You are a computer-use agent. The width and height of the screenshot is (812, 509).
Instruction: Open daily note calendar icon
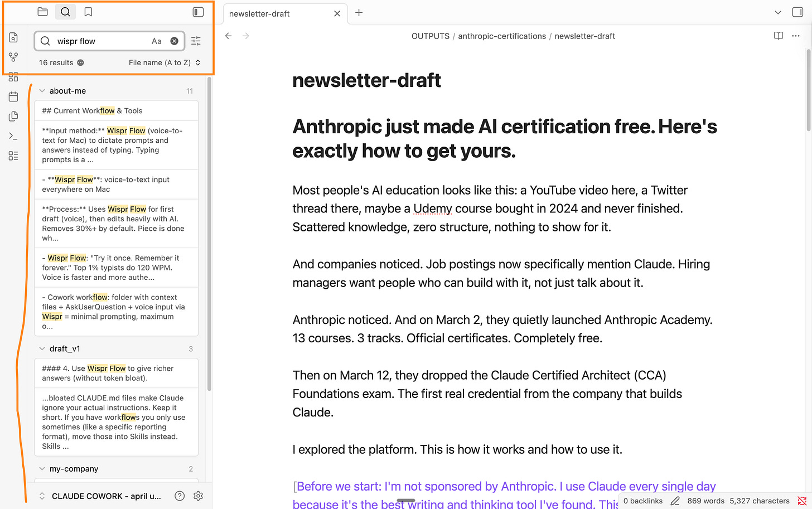point(13,96)
